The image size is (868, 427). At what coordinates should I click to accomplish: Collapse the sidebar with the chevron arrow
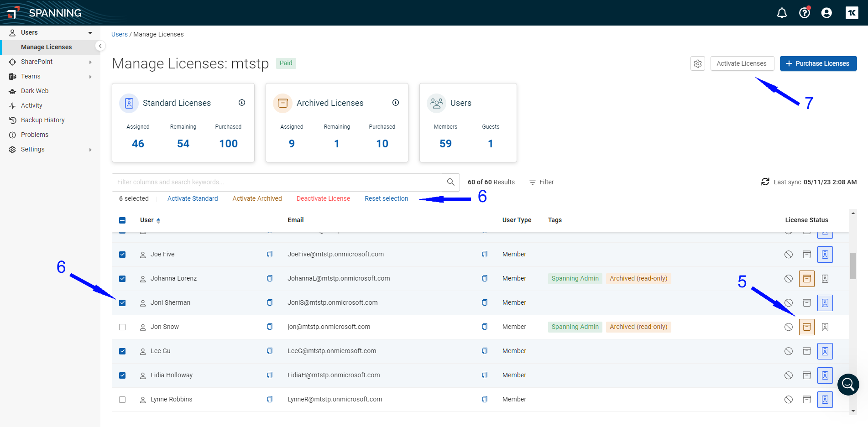pyautogui.click(x=100, y=46)
